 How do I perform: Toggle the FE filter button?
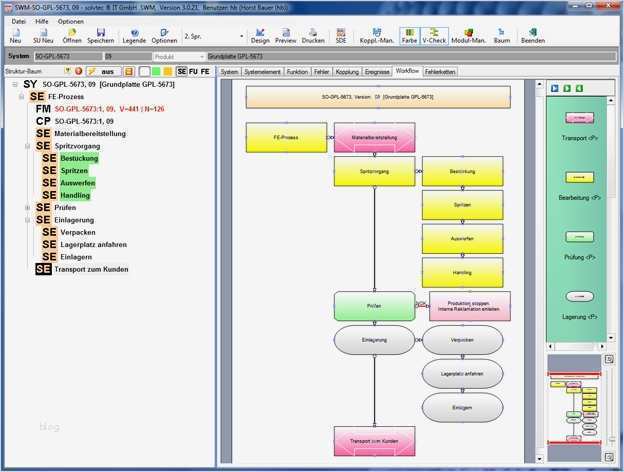point(205,72)
